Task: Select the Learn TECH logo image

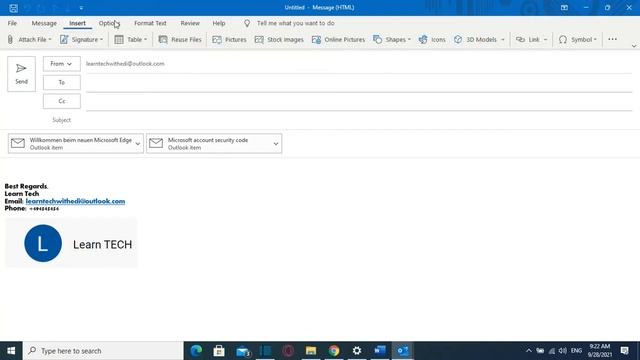Action: (71, 243)
